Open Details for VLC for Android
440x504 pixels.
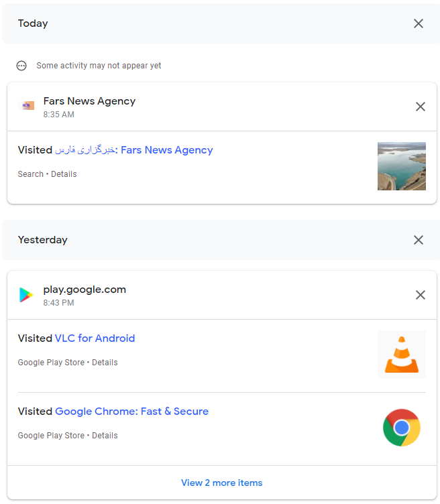pos(105,363)
